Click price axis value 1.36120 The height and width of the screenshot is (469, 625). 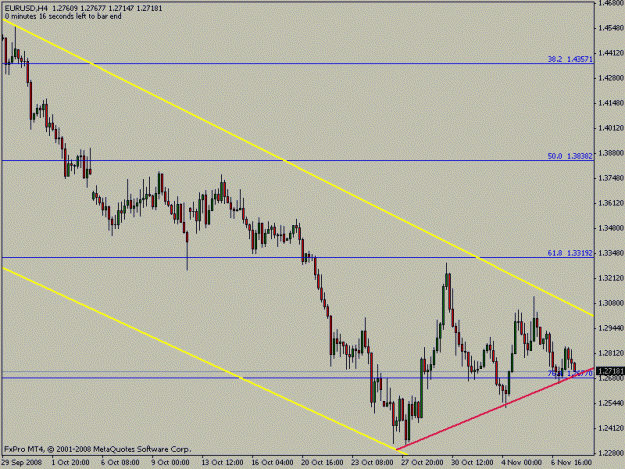pyautogui.click(x=610, y=203)
